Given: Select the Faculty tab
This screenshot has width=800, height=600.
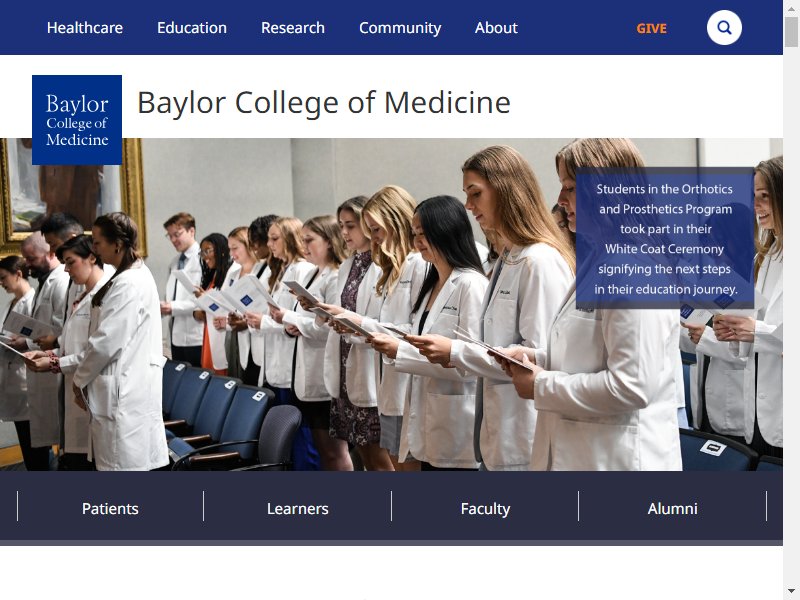Looking at the screenshot, I should click(x=485, y=508).
